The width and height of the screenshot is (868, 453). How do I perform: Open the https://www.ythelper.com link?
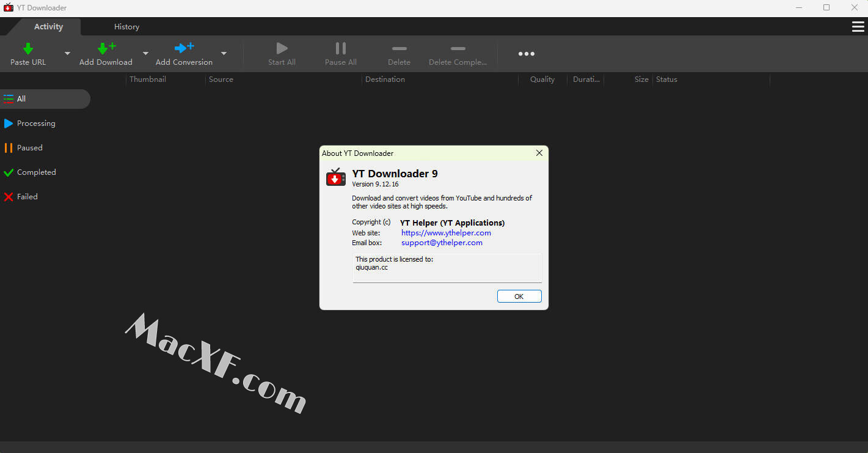[446, 233]
